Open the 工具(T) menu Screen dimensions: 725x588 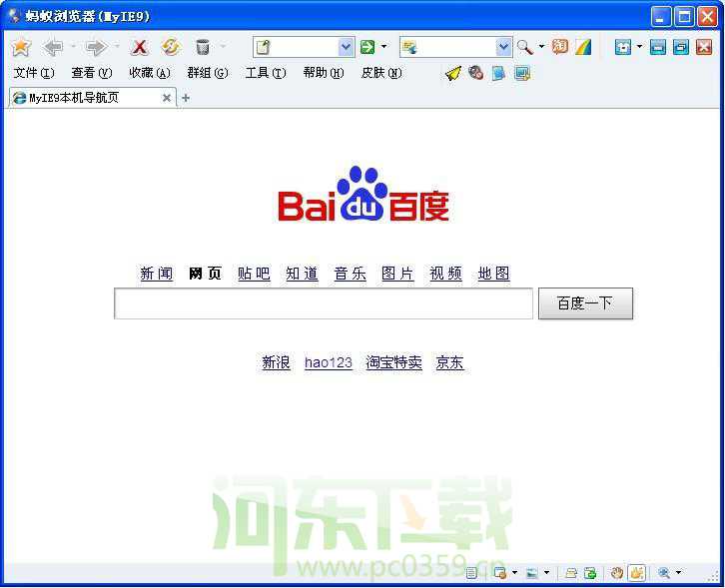[x=266, y=73]
